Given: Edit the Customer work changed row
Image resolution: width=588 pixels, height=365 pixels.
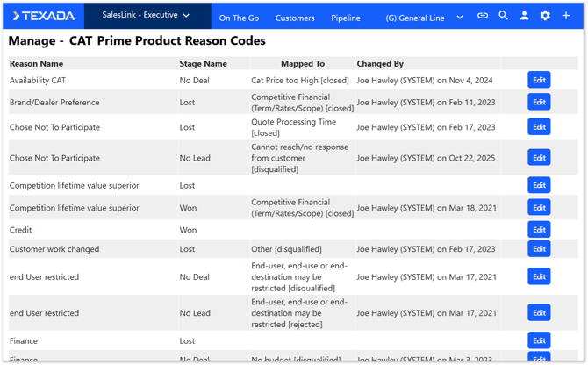Looking at the screenshot, I should point(539,249).
